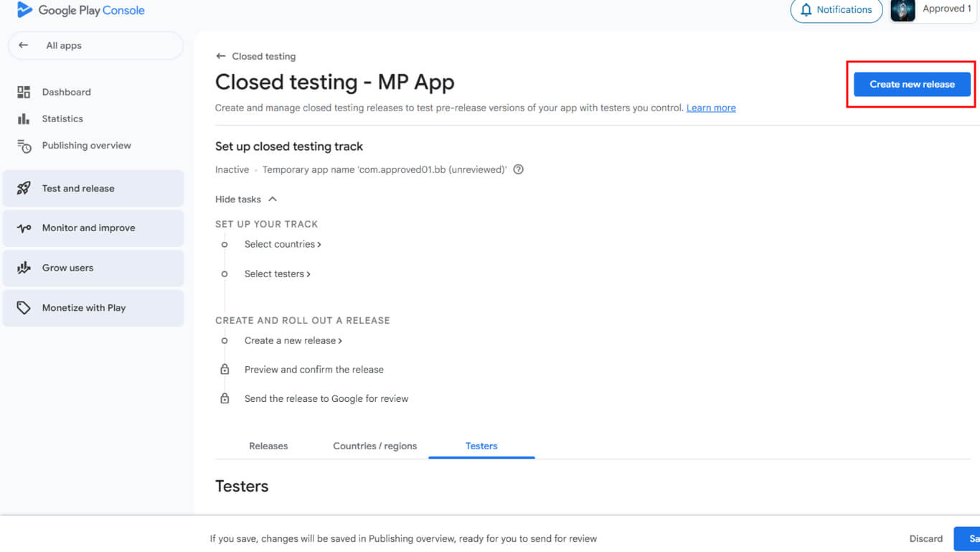The height and width of the screenshot is (552, 980).
Task: Expand the Select countries task
Action: [x=282, y=245]
